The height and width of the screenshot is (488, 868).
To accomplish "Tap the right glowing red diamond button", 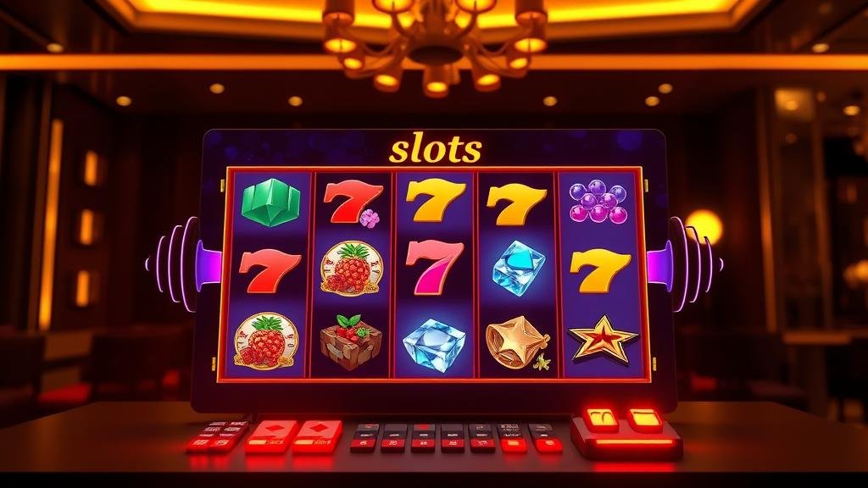I will (317, 436).
